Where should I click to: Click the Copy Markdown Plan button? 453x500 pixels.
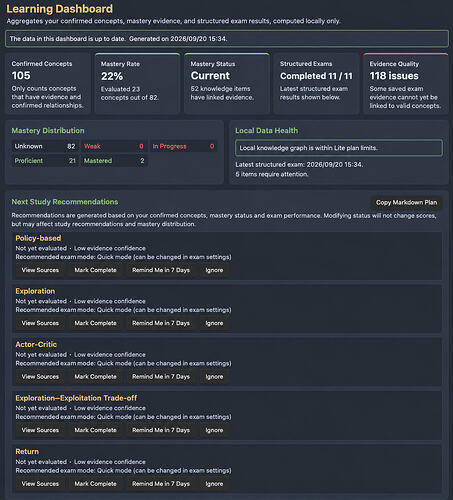click(406, 202)
